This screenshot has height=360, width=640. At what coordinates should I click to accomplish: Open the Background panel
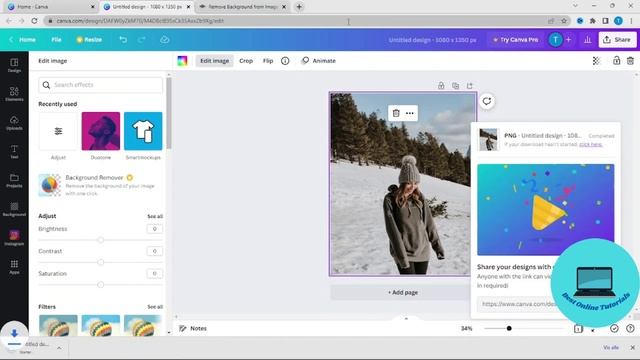coord(14,209)
